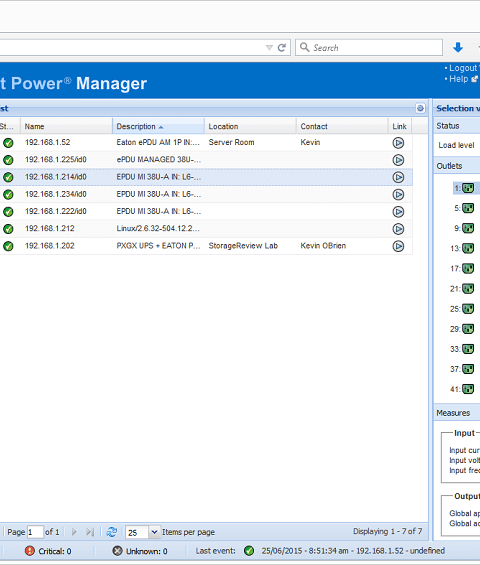Select outlet 37 icon

point(468,369)
